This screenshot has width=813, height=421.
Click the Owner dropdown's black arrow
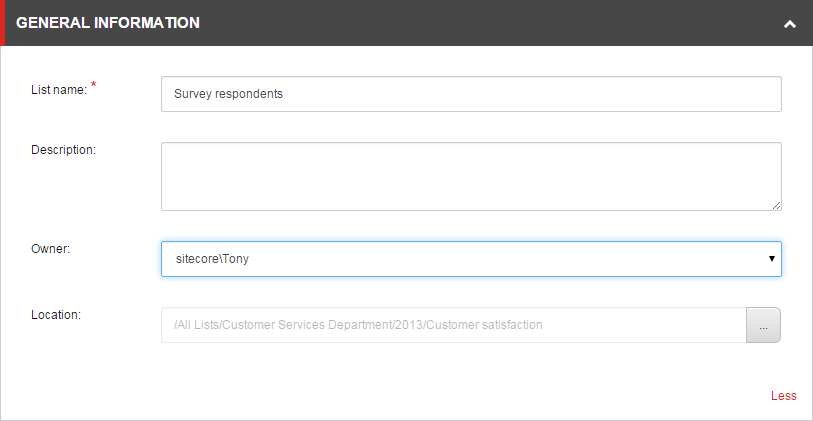pos(772,258)
